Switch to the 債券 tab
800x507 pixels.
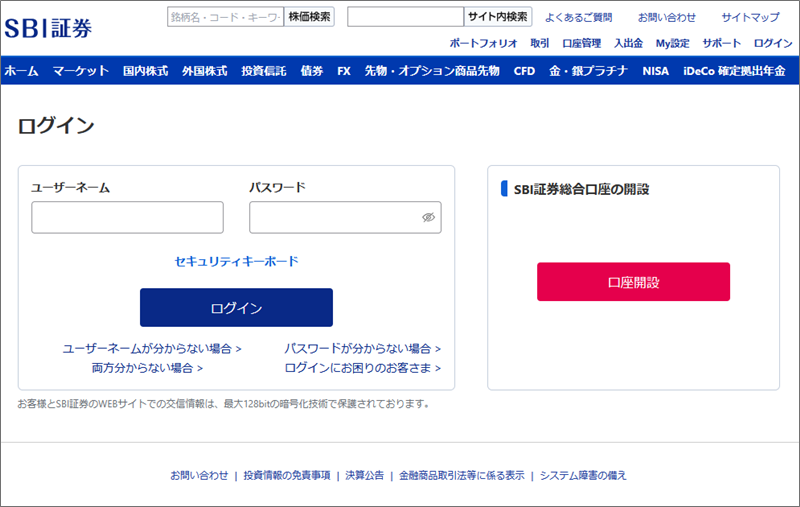[312, 71]
